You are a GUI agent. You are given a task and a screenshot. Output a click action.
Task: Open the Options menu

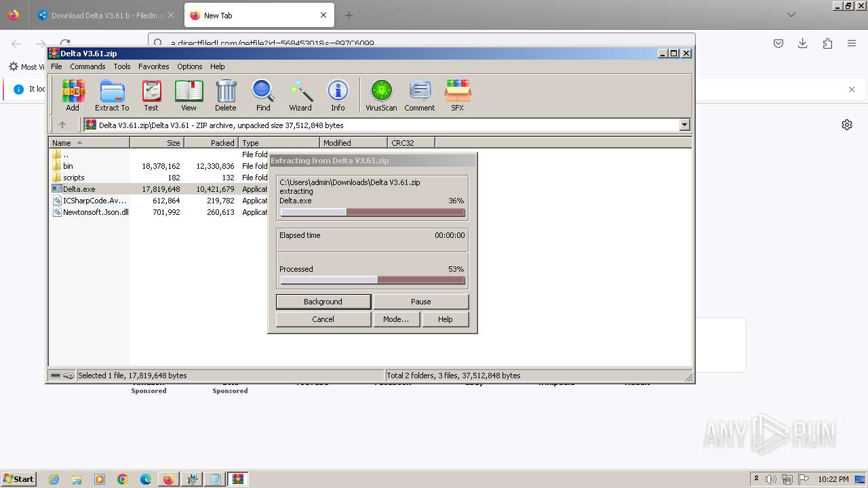(x=190, y=66)
